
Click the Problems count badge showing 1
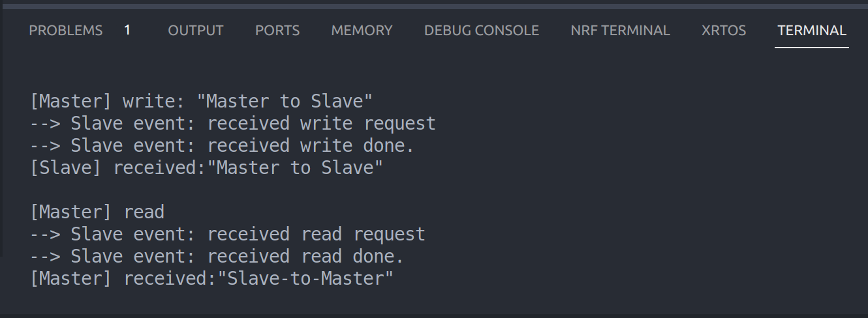tap(127, 31)
